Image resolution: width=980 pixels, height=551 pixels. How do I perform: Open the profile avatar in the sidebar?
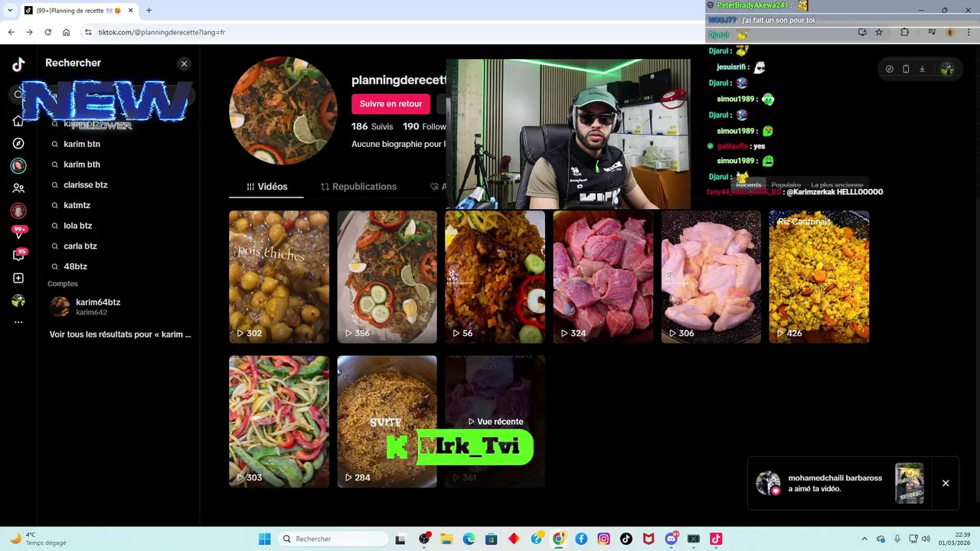point(18,301)
